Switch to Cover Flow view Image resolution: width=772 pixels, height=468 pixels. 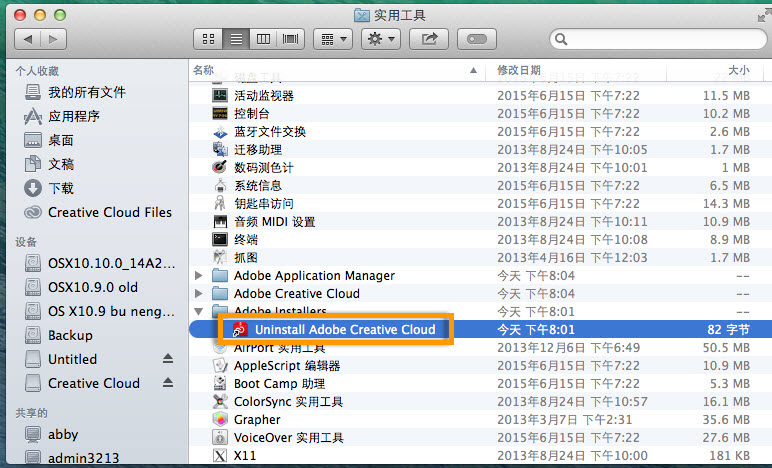tap(290, 39)
